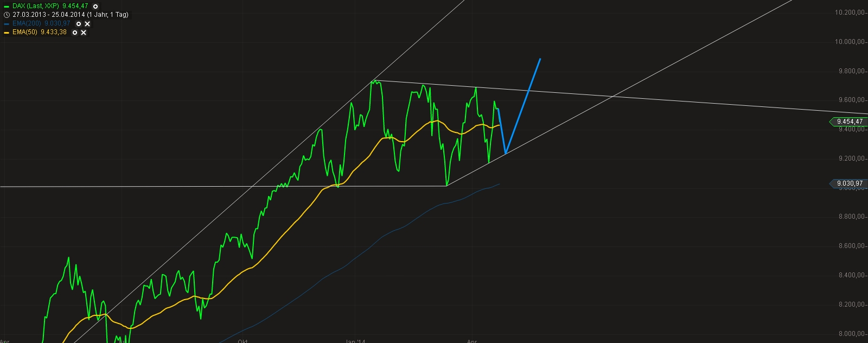Open settings circle icon for EMA(50)
This screenshot has height=343, width=868.
[75, 33]
